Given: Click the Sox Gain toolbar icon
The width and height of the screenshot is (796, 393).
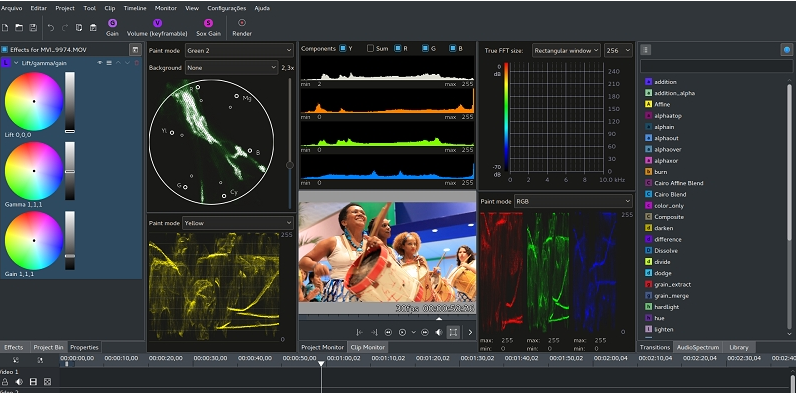Looking at the screenshot, I should coord(208,23).
